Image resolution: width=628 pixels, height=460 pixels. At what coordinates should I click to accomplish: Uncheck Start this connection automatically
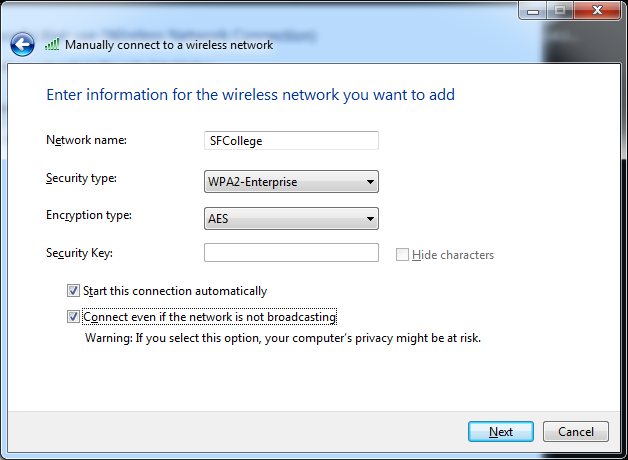point(73,291)
